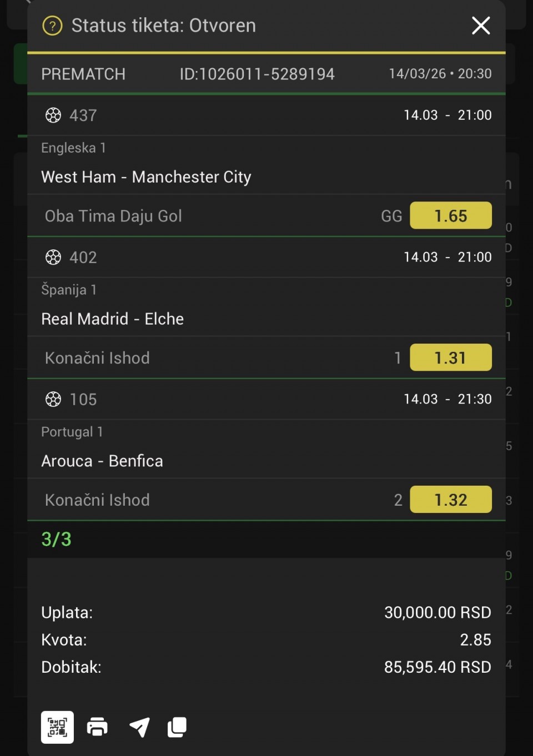Click the question mark status help icon
Viewport: 533px width, 756px height.
coord(53,26)
